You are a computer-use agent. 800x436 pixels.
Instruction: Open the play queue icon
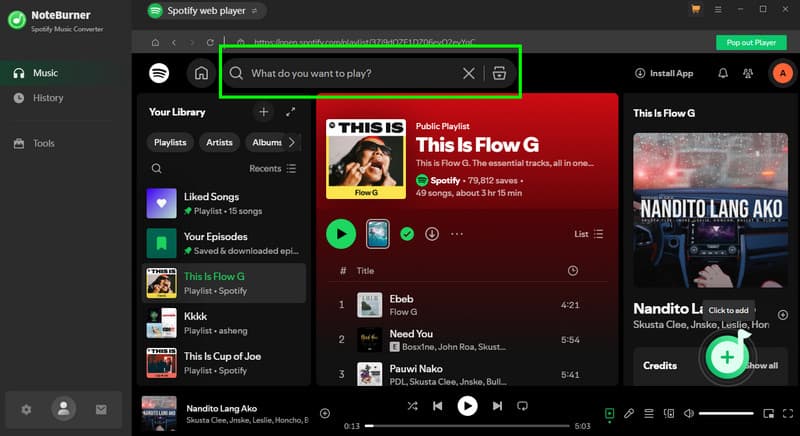click(x=648, y=414)
